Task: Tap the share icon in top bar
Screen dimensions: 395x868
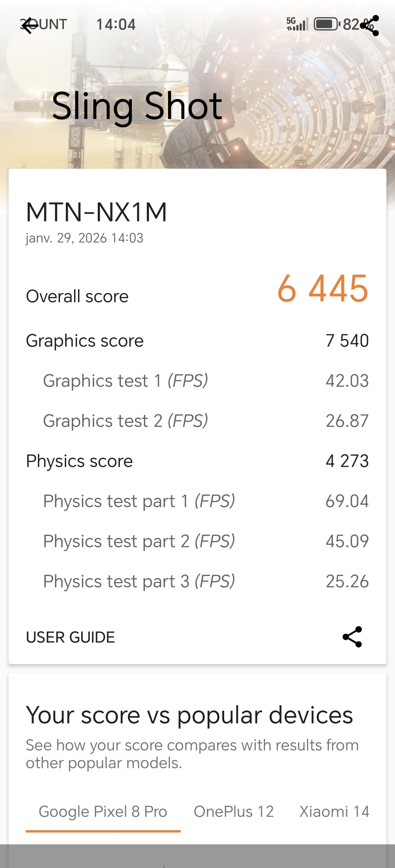Action: (370, 26)
